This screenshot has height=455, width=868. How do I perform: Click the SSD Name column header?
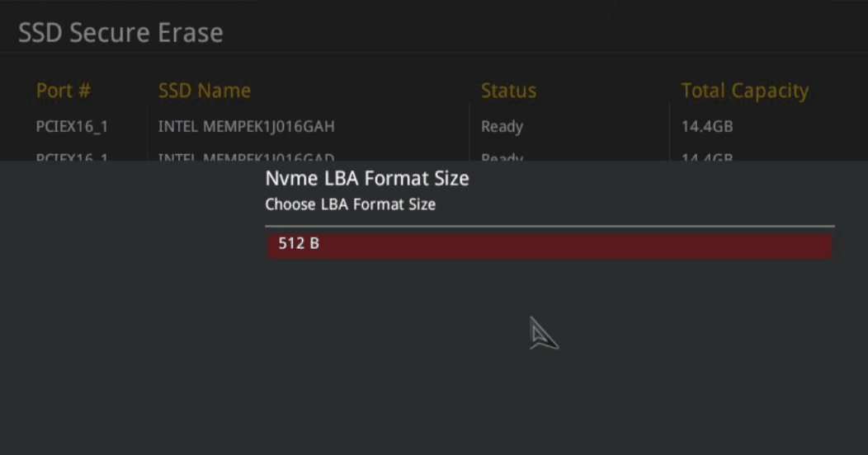tap(204, 91)
